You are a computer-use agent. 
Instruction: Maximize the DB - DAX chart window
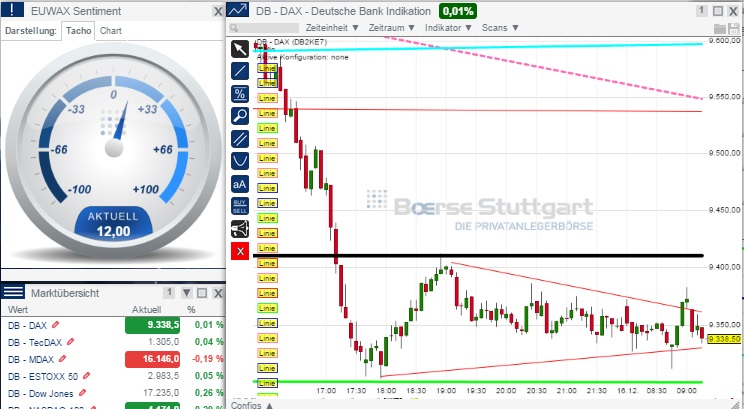718,11
